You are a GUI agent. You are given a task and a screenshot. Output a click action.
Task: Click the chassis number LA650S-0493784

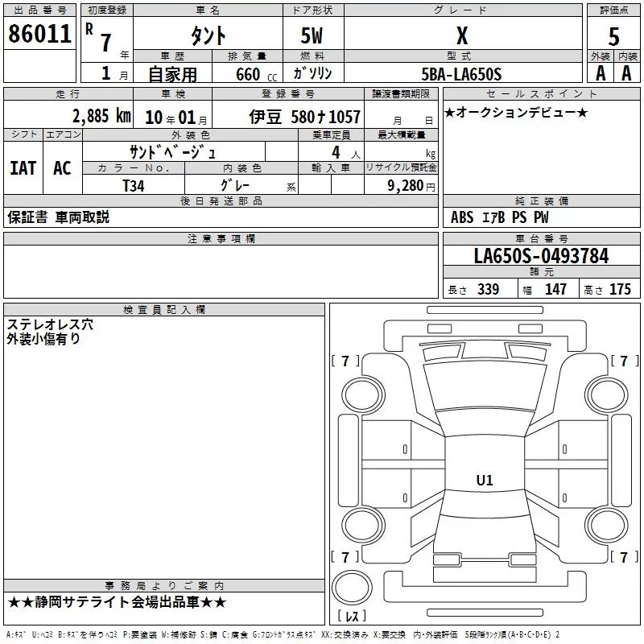click(541, 257)
